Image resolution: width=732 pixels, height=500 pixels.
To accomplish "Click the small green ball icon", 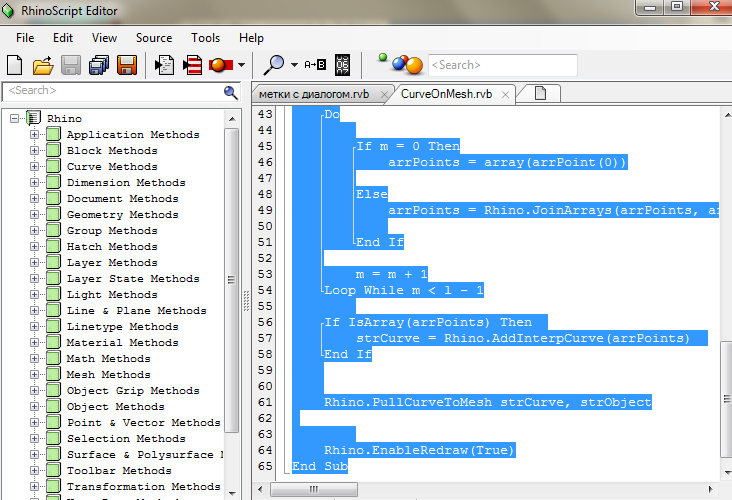I will [x=383, y=57].
